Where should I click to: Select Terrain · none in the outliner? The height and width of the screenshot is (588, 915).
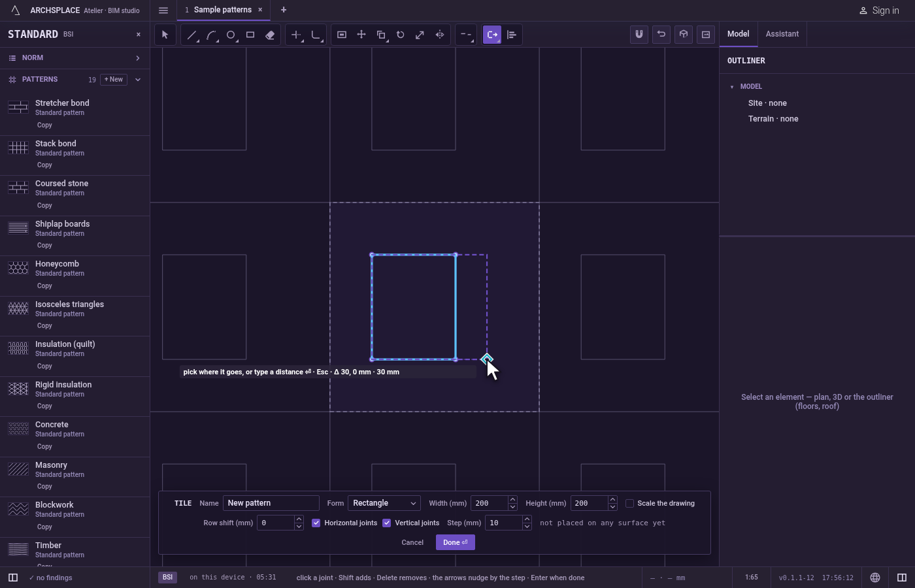[x=773, y=119]
